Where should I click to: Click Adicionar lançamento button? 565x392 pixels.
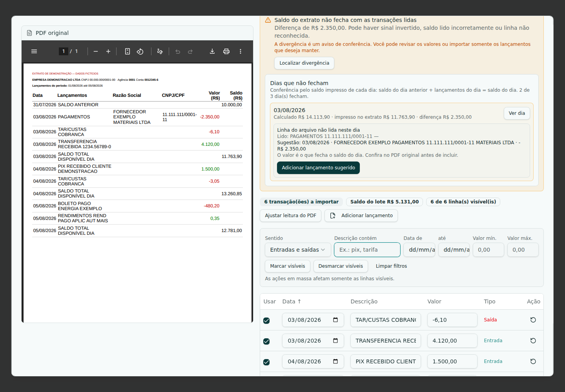(361, 216)
